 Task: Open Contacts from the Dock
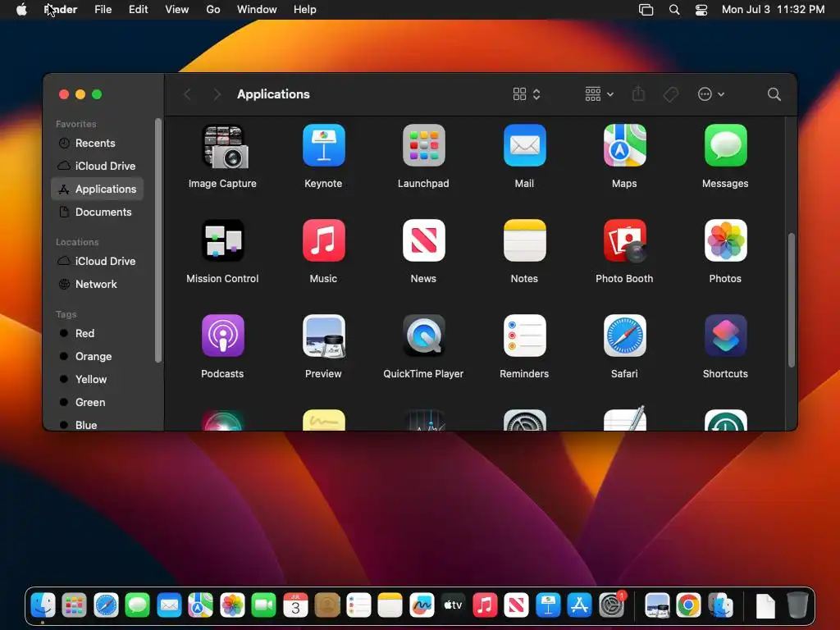pos(326,606)
